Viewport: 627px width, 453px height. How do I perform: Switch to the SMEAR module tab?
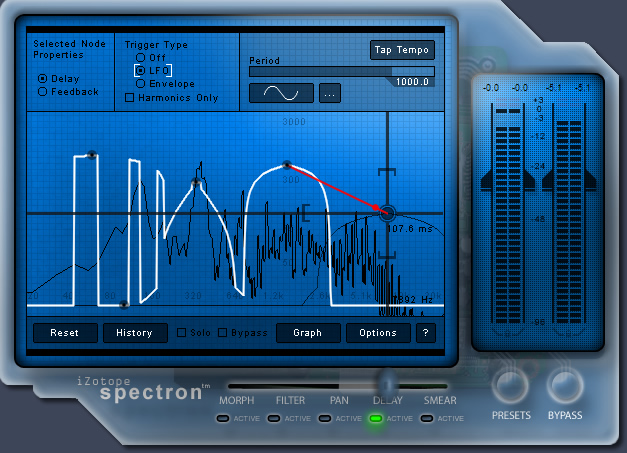[440, 400]
